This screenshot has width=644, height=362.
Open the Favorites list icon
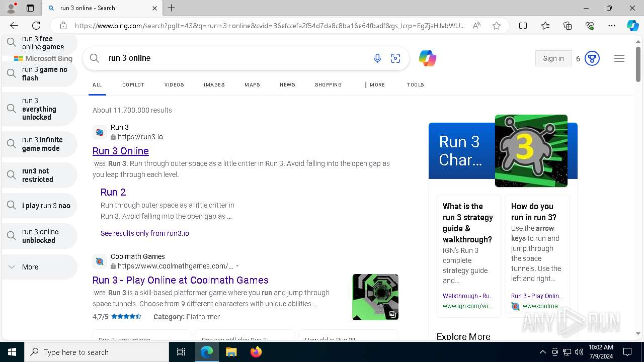(545, 26)
